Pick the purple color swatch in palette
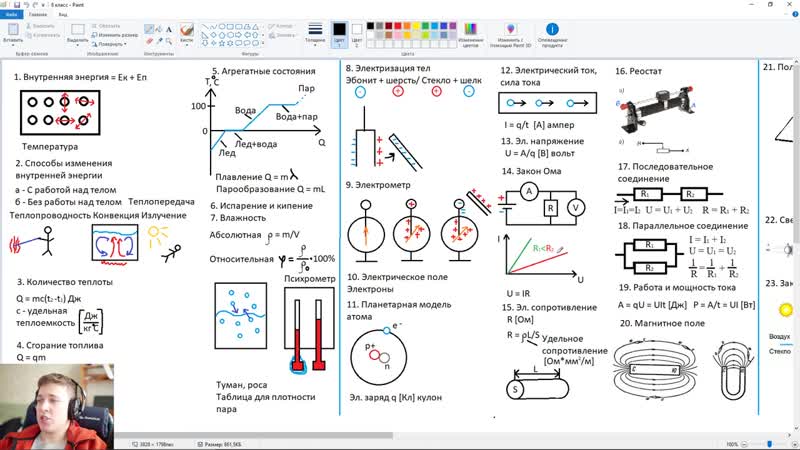Screen dimensions: 800x450 click(453, 26)
